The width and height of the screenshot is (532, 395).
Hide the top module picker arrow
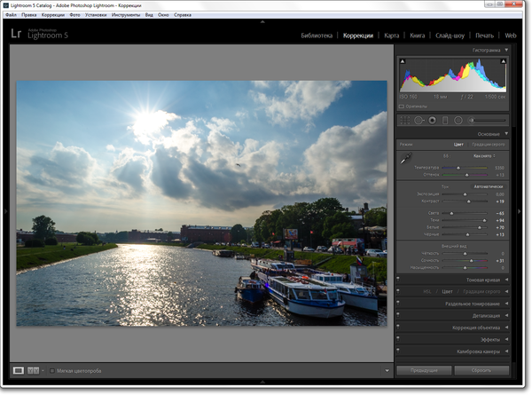click(x=262, y=21)
